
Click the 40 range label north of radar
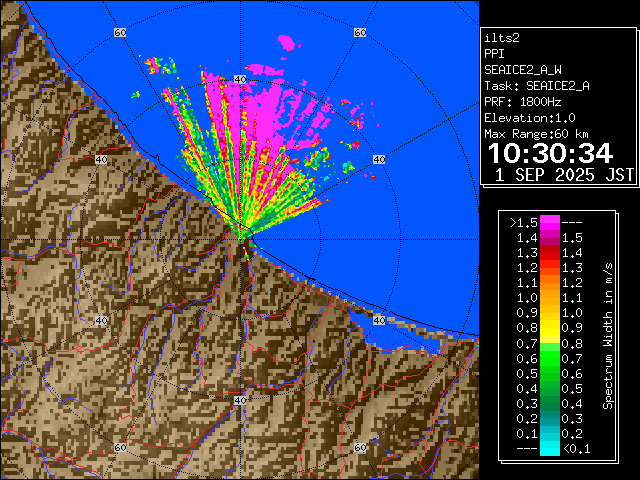pyautogui.click(x=240, y=78)
